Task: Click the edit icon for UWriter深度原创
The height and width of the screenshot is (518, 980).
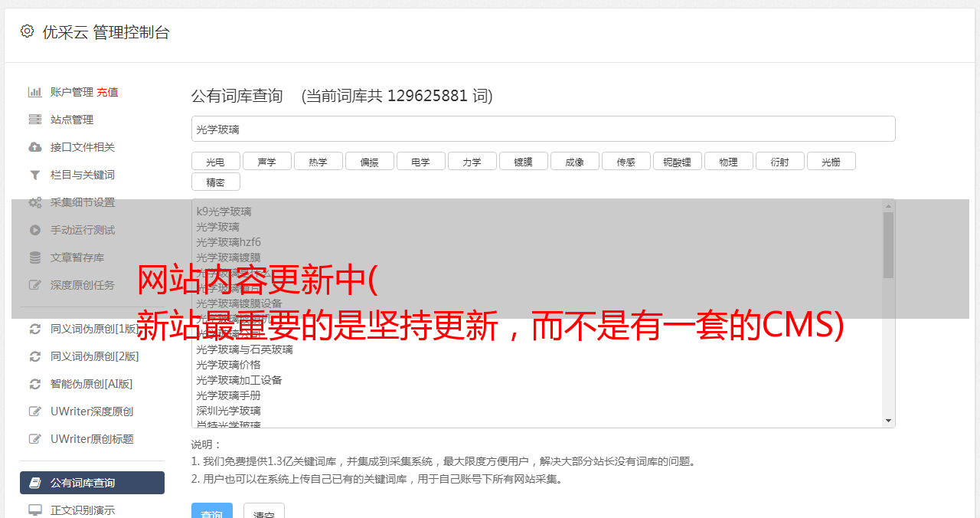Action: (34, 411)
